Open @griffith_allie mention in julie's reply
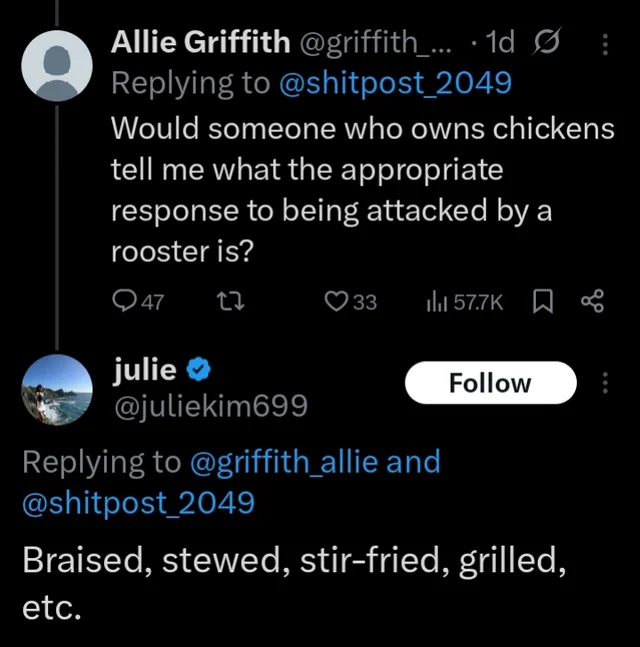The width and height of the screenshot is (640, 647). click(x=284, y=462)
